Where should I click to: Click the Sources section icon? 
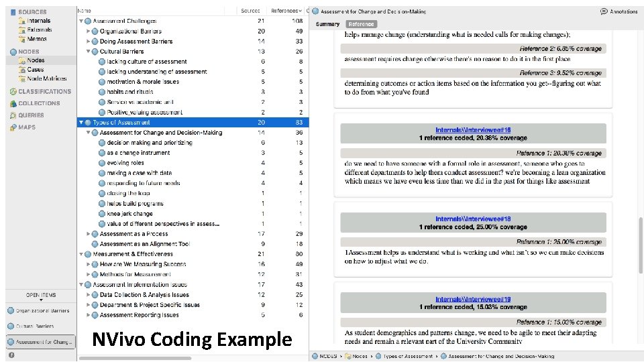[13, 12]
